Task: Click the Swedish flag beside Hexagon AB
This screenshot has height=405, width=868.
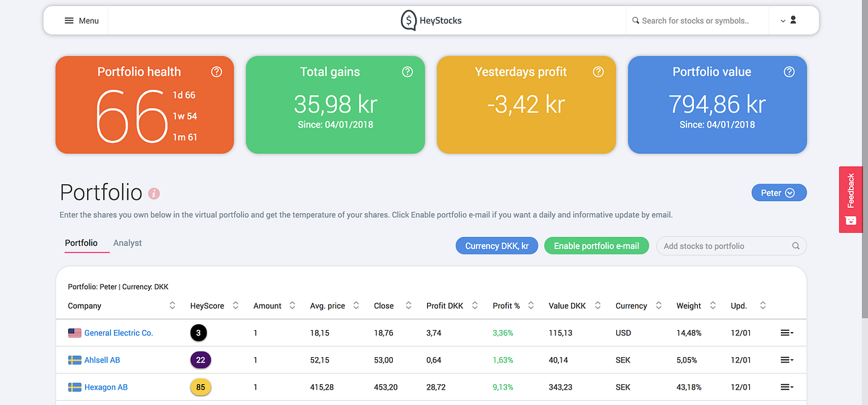Action: click(x=75, y=387)
